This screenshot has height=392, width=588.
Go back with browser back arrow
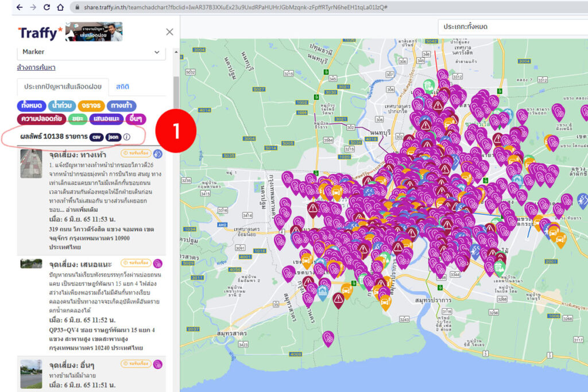pyautogui.click(x=20, y=7)
